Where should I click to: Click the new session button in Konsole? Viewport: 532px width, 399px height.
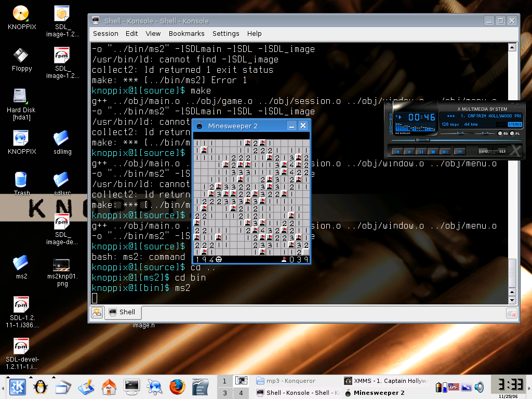(97, 312)
